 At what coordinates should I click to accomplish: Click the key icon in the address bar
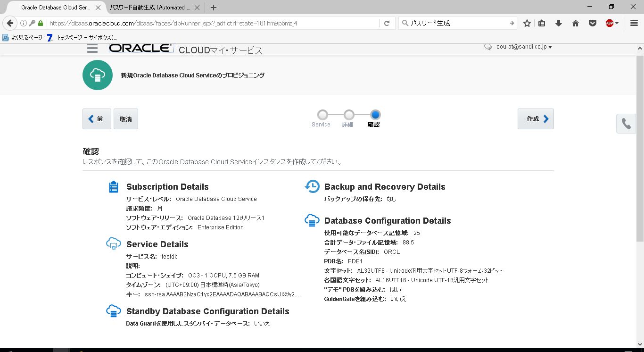(32, 23)
